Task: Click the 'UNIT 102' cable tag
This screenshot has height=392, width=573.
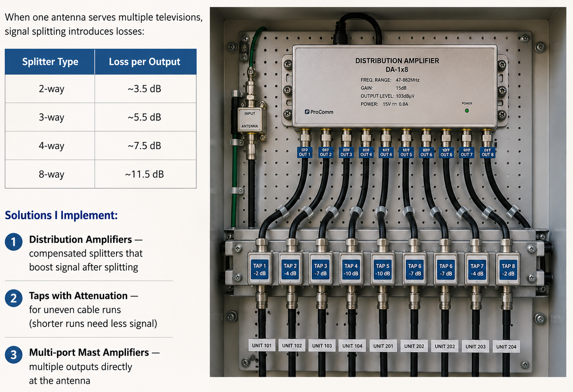Action: (292, 345)
